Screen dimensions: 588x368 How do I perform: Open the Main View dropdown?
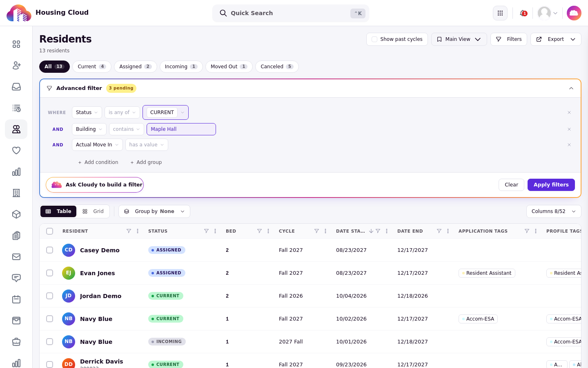tap(459, 39)
